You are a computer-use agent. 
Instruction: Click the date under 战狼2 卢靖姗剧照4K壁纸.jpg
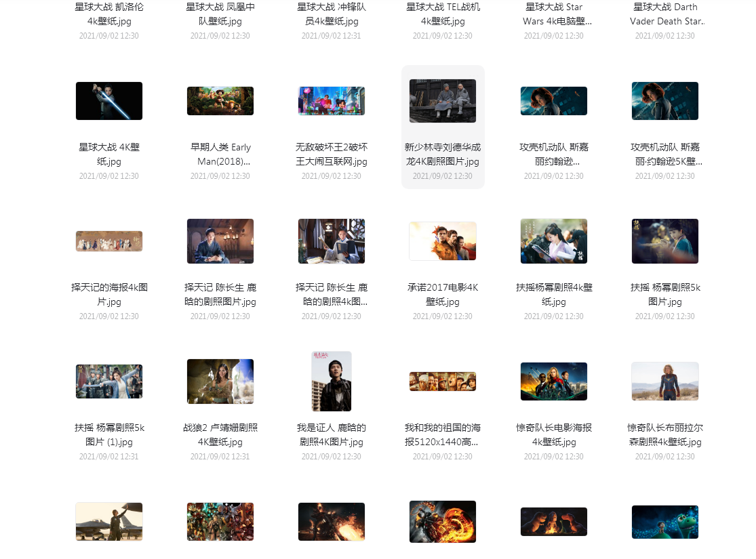[x=220, y=457]
